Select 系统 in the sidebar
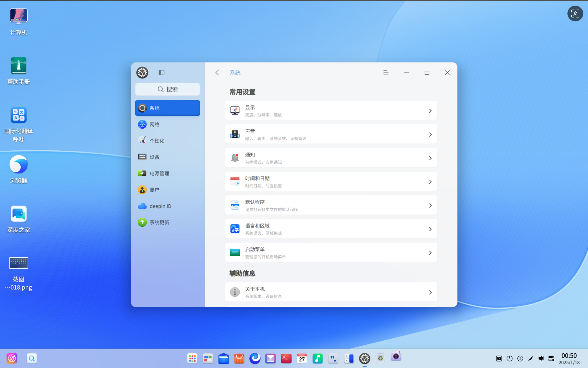Viewport: 588px width, 368px height. [x=168, y=108]
